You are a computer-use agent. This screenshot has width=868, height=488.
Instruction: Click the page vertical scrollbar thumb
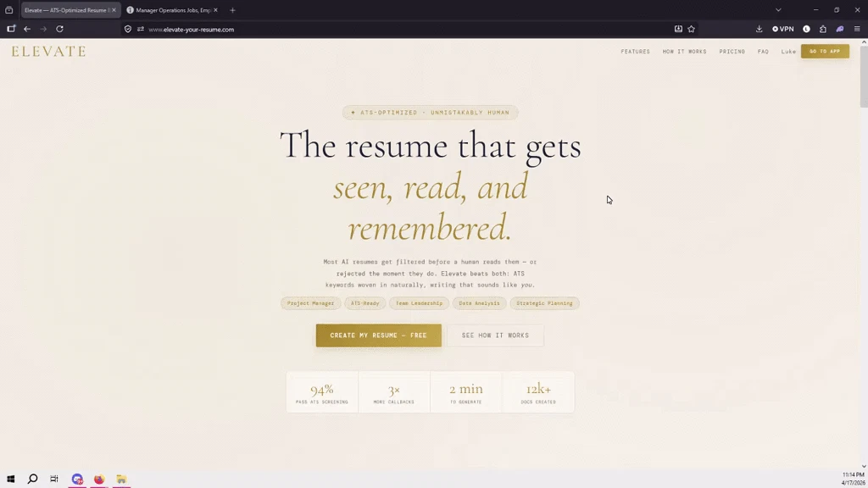tap(864, 76)
